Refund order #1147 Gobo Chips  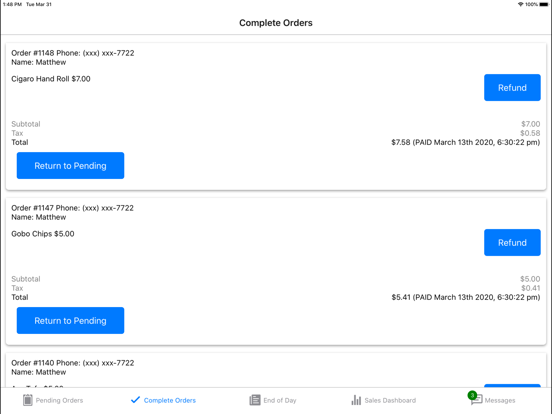[x=512, y=243]
